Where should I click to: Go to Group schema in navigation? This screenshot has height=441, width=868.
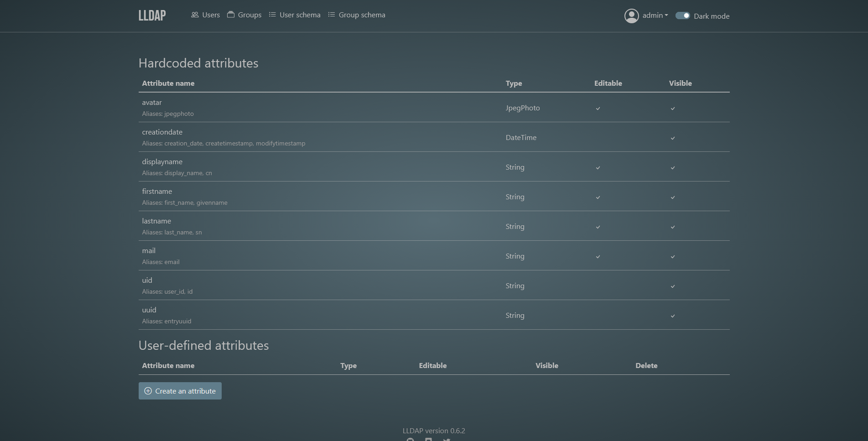[x=362, y=15]
